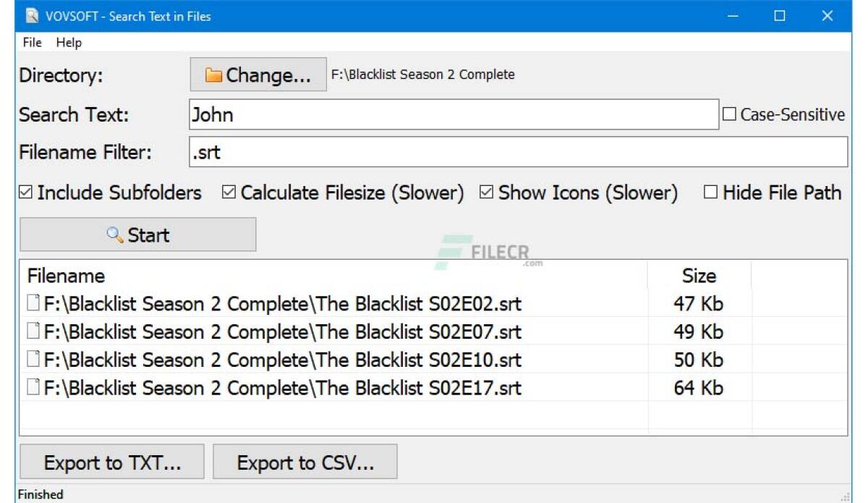Screen dimensions: 868x503
Task: Click the folder icon on Change button
Action: pyautogui.click(x=213, y=75)
